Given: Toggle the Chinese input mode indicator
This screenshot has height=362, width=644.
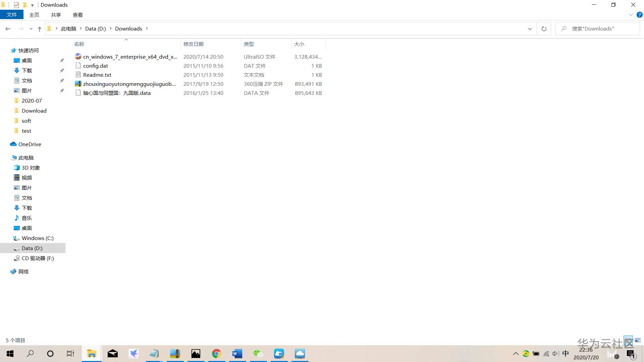Looking at the screenshot, I should [x=566, y=354].
